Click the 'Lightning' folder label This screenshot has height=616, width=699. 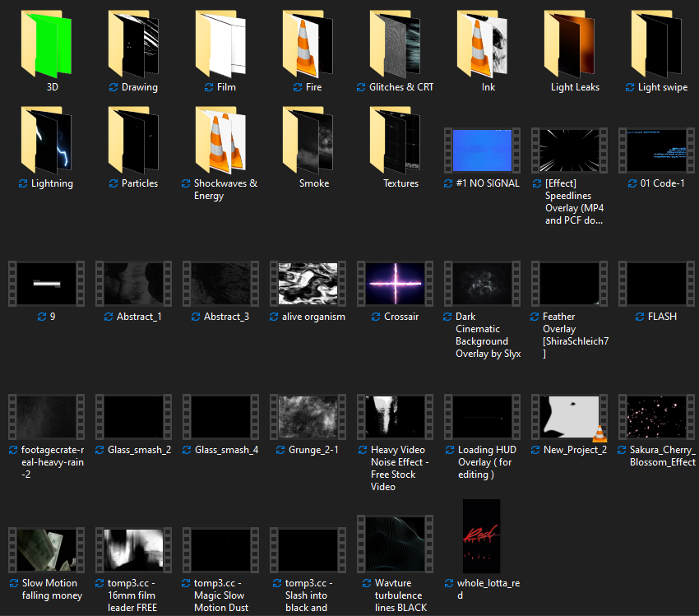pos(52,183)
